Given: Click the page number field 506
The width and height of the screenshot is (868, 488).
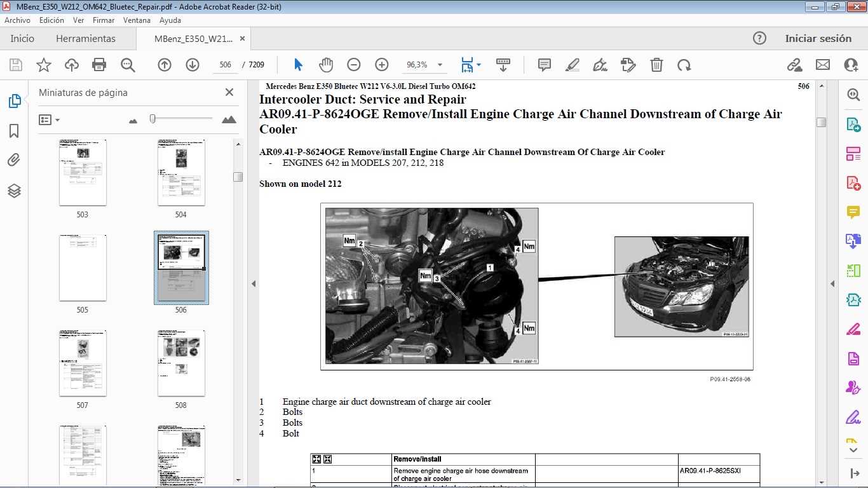Looking at the screenshot, I should pyautogui.click(x=226, y=65).
